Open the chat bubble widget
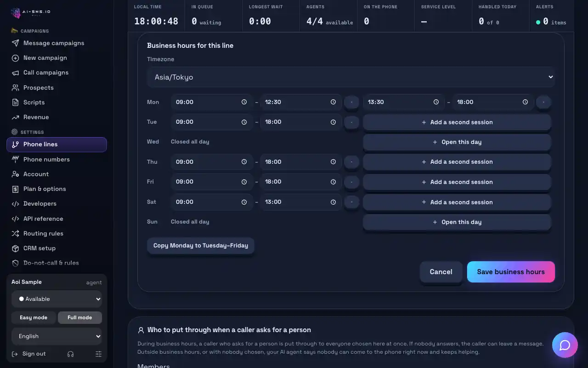 tap(565, 345)
